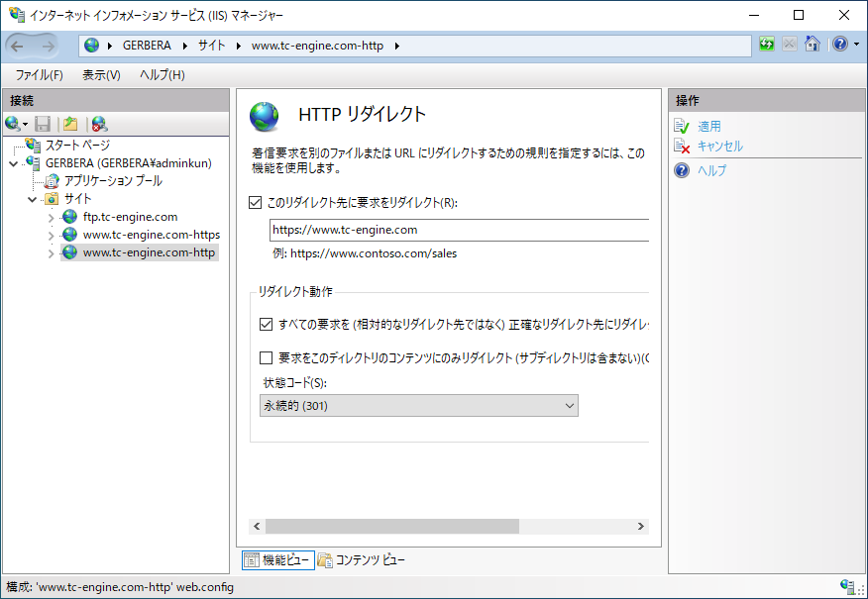
Task: Open the ヘルプ(H) menu
Action: 163,74
